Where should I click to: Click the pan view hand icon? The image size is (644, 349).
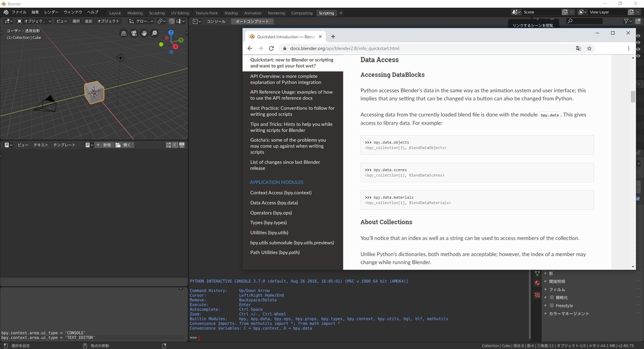click(x=144, y=33)
